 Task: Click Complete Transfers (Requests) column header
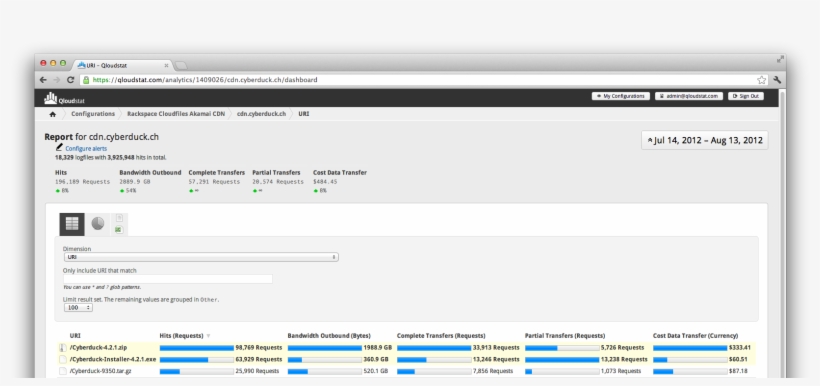[441, 336]
